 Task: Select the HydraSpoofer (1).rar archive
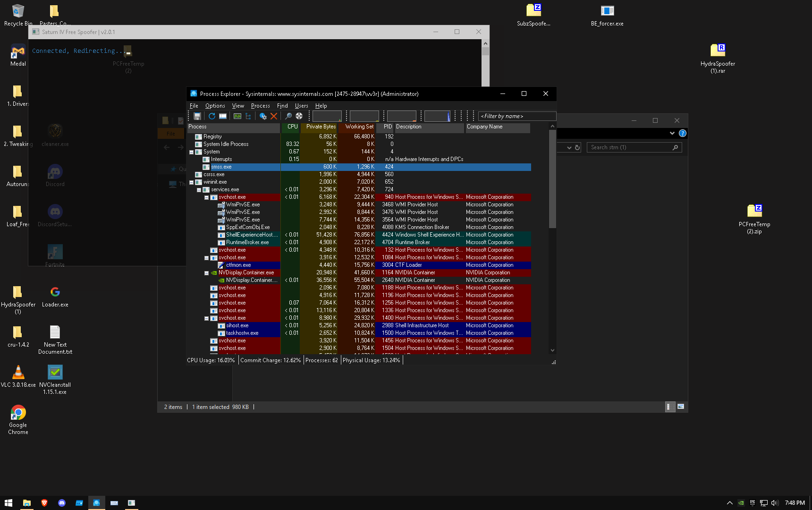[x=718, y=59]
